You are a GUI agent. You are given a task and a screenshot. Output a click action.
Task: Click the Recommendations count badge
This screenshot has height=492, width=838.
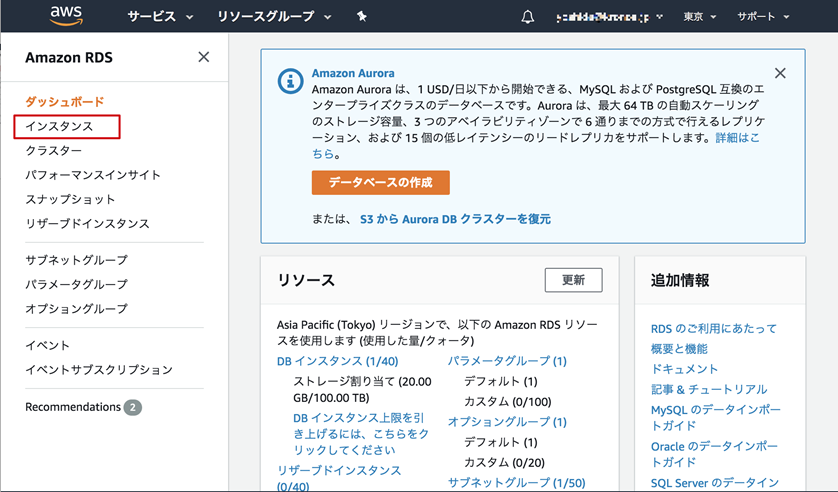tap(133, 407)
